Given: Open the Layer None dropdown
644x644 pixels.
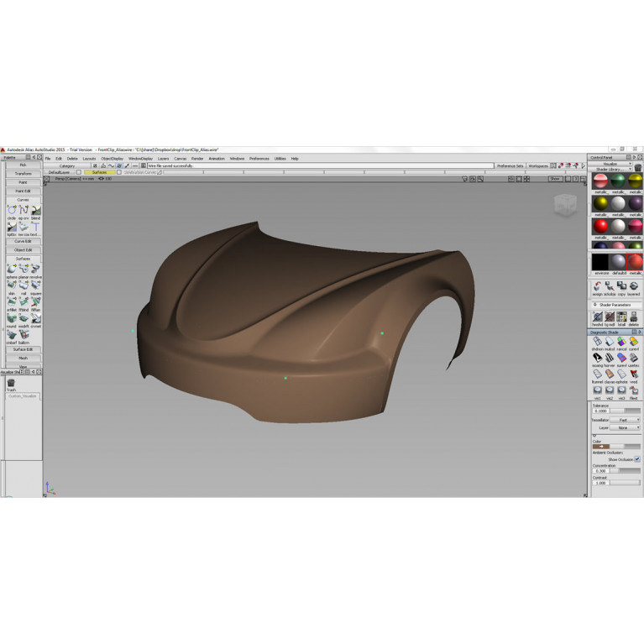Looking at the screenshot, I should 624,427.
